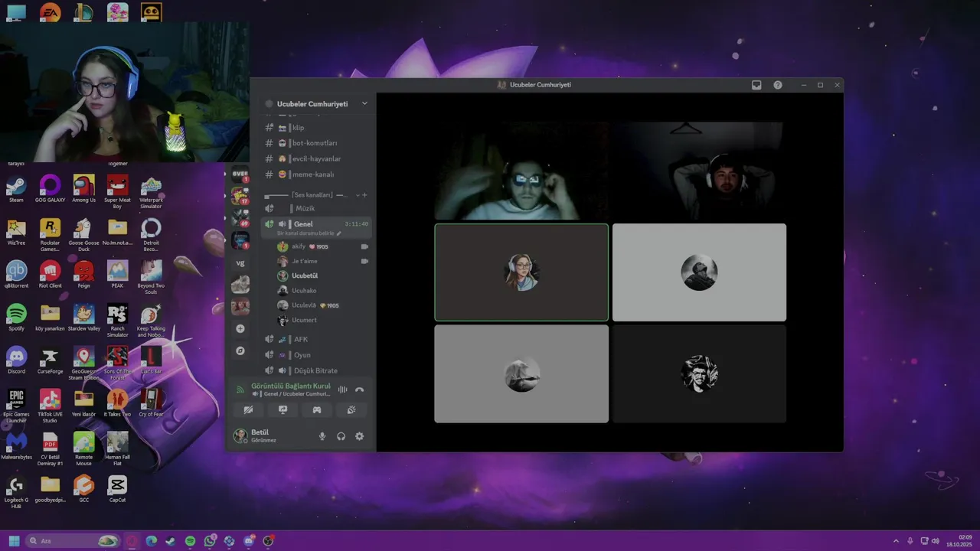980x551 pixels.
Task: Select Malwarebytes desktop icon
Action: [x=16, y=446]
